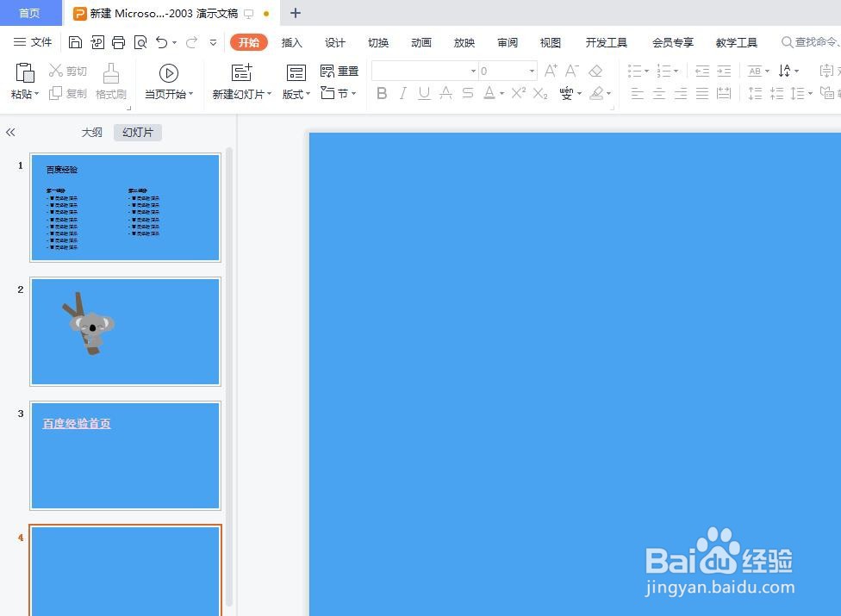The height and width of the screenshot is (616, 841).
Task: Increase indent level icon
Action: pos(724,71)
